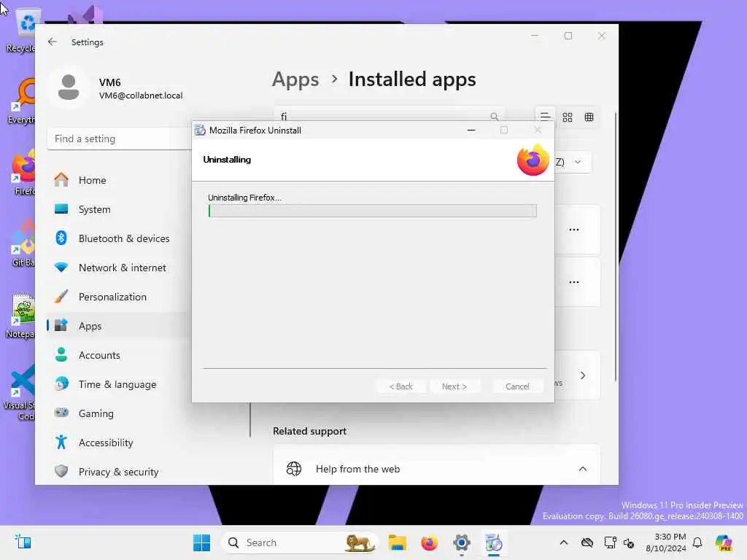Click the cloud sync tray icon
The image size is (747, 560).
(x=587, y=542)
